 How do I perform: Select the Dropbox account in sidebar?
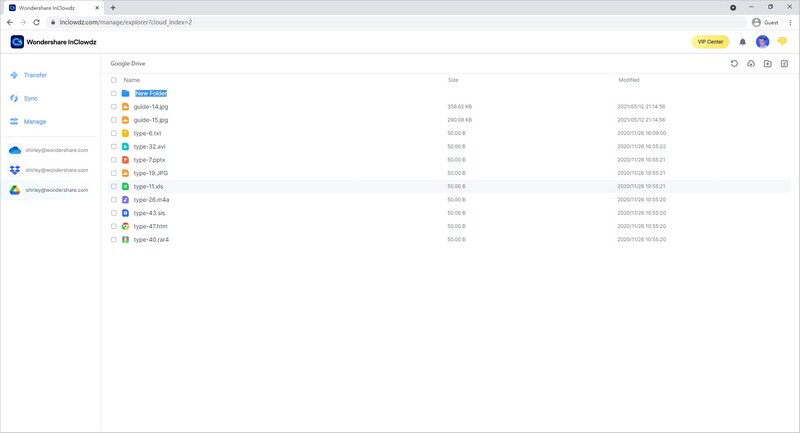pyautogui.click(x=49, y=170)
